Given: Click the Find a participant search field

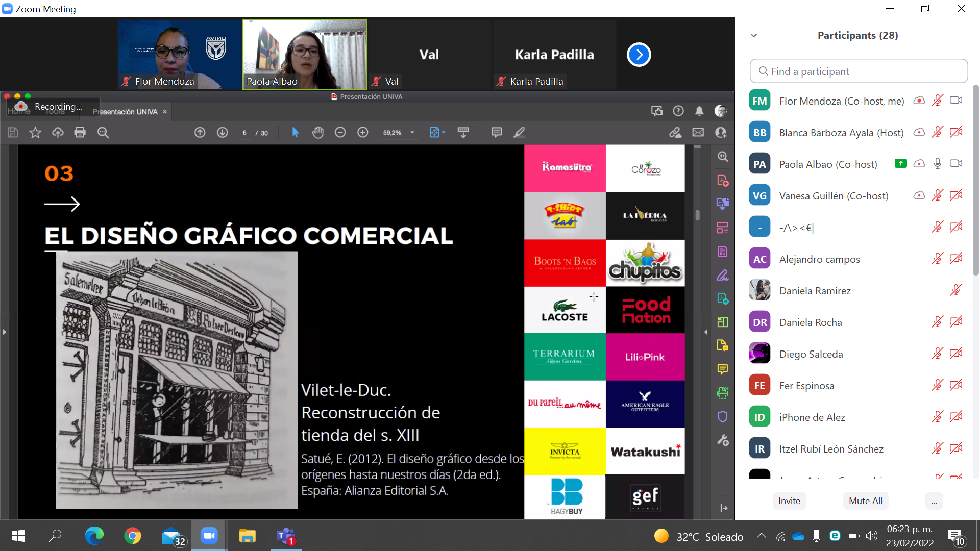Looking at the screenshot, I should 859,71.
